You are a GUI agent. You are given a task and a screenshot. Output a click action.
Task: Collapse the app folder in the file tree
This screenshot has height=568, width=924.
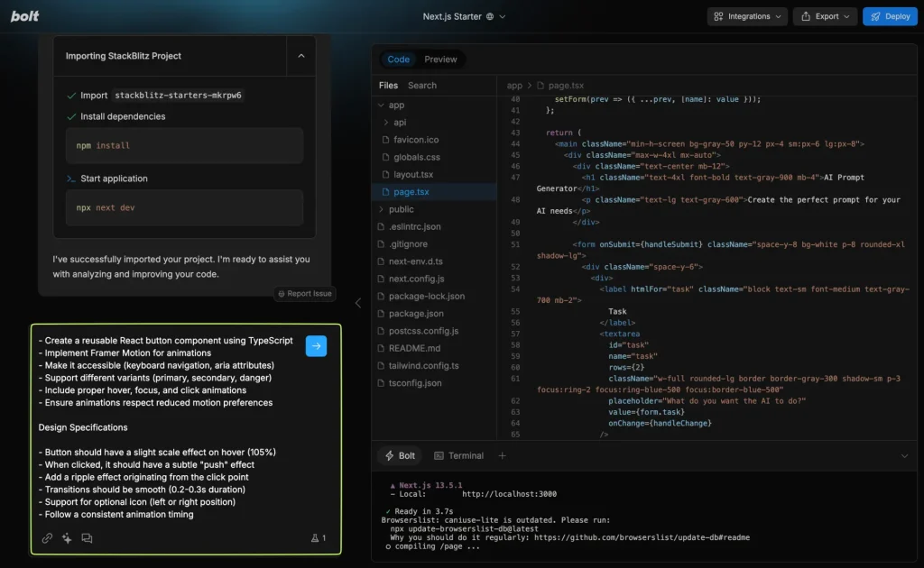pos(382,105)
